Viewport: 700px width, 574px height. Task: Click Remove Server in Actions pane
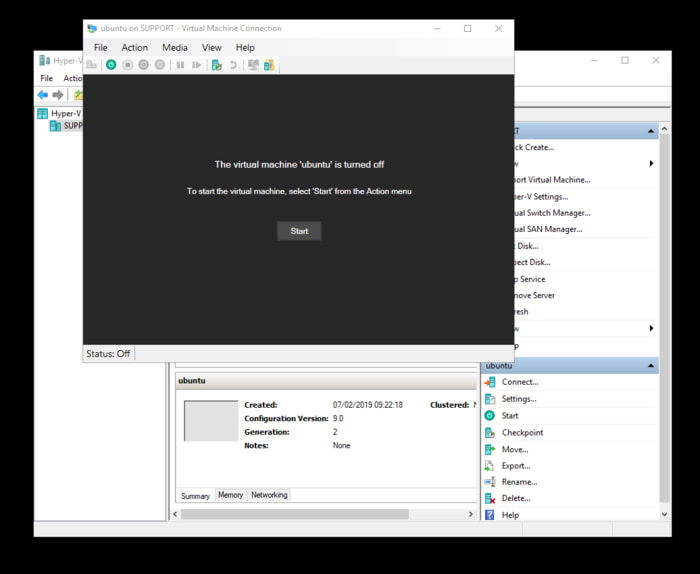(x=535, y=295)
